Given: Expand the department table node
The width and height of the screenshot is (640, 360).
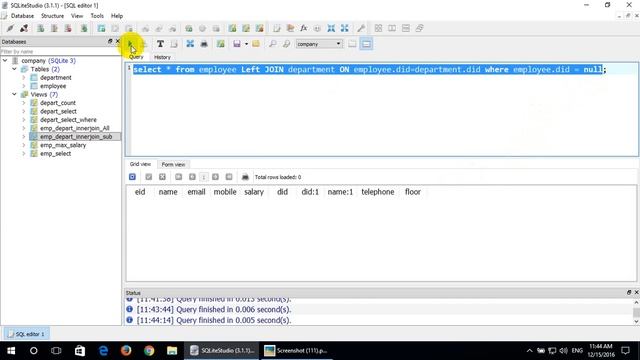Looking at the screenshot, I should click(24, 78).
